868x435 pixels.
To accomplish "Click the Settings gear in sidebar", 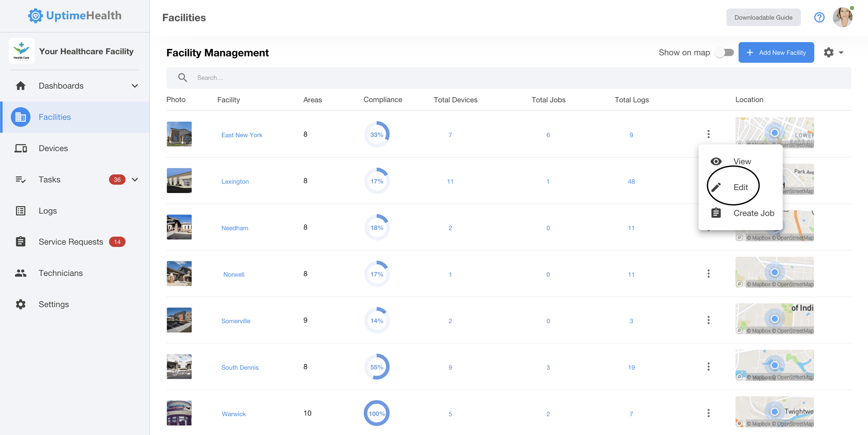I will click(x=21, y=304).
